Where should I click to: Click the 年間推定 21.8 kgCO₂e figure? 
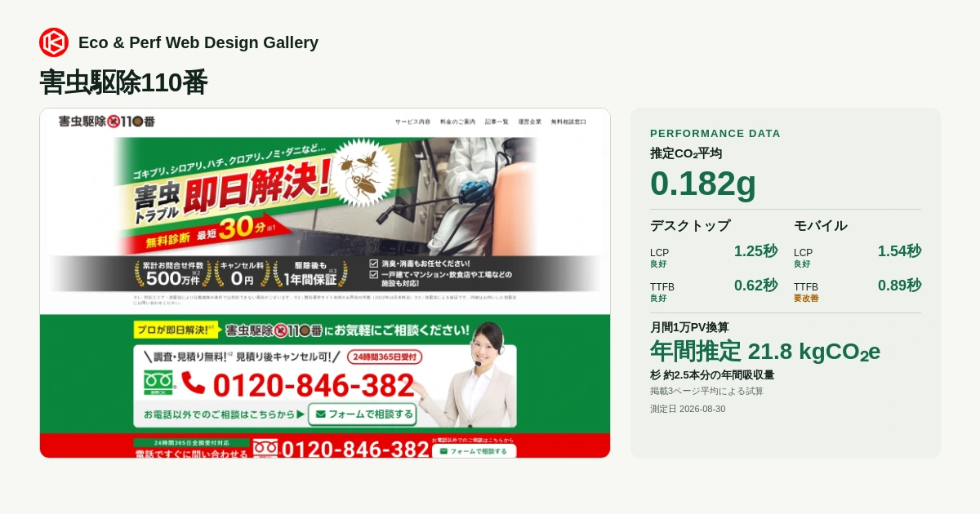tap(765, 352)
